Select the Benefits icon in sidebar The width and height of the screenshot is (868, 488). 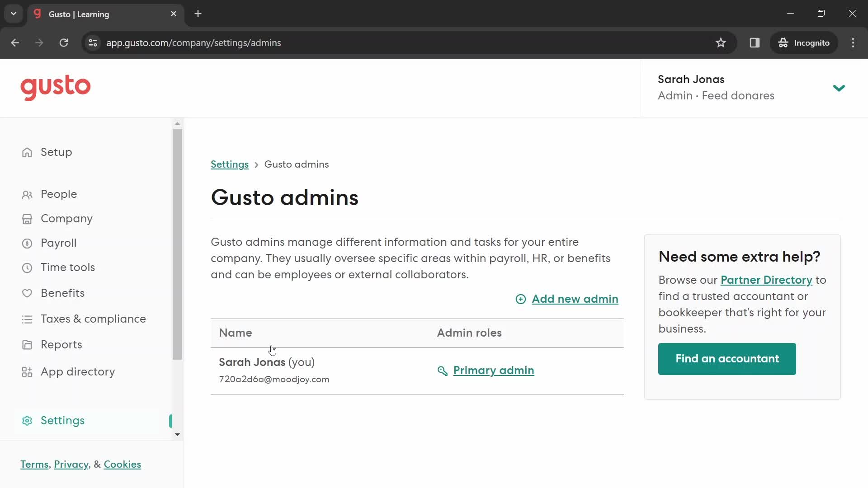point(27,292)
